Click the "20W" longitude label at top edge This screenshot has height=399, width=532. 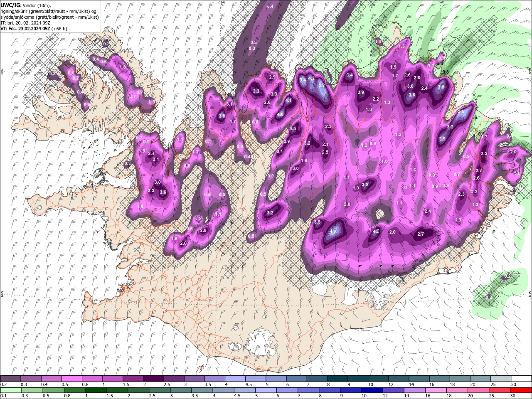coord(221,2)
